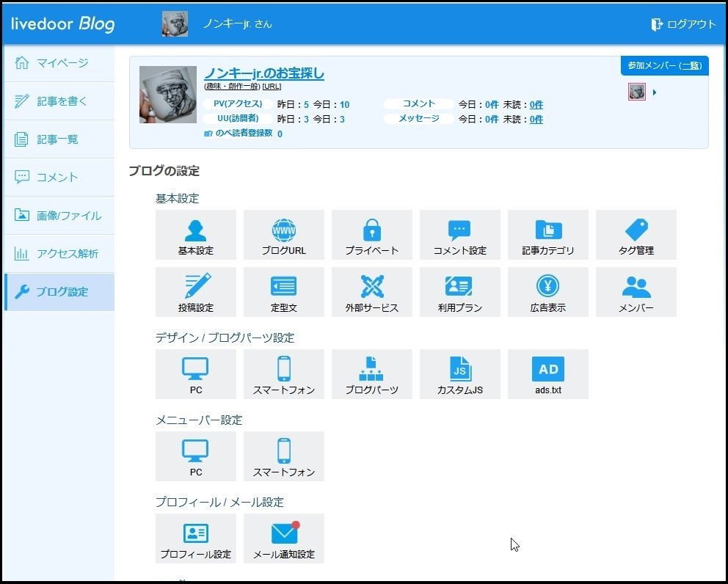The image size is (728, 584).
Task: Open the コメント設定 speech bubble tile
Action: 459,235
